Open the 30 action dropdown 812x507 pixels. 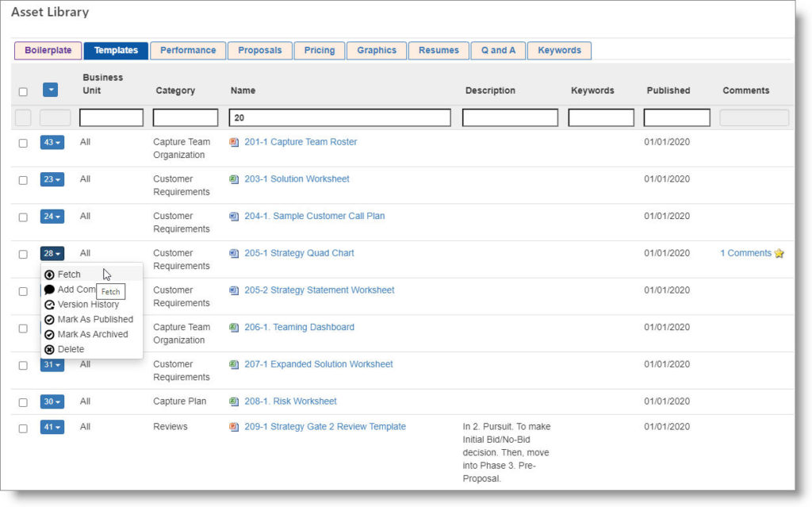tap(52, 401)
